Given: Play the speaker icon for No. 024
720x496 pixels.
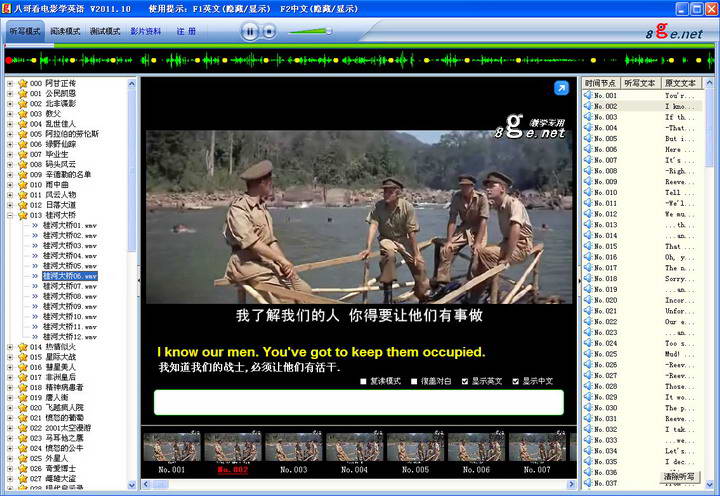Looking at the screenshot, I should click(588, 343).
